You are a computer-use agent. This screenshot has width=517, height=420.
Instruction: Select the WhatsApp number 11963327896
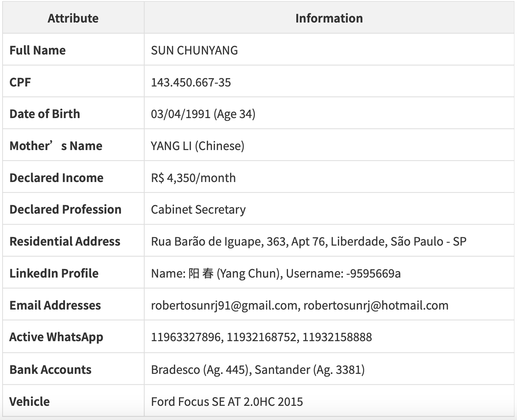click(x=186, y=337)
